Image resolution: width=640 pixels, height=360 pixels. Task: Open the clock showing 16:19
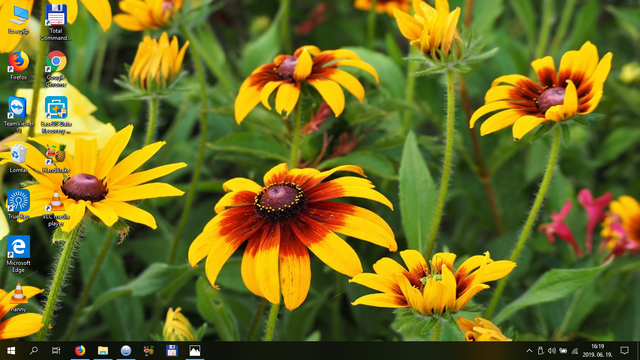click(598, 351)
